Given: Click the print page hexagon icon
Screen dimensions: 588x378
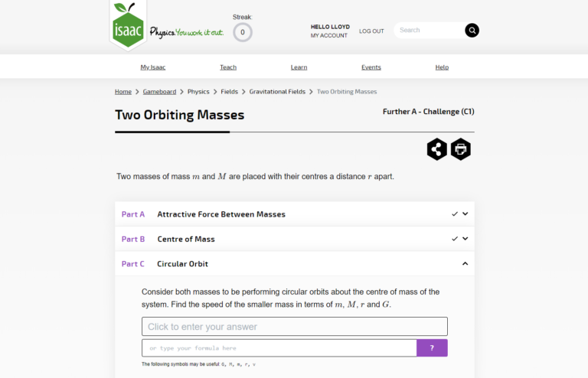Looking at the screenshot, I should pos(460,149).
